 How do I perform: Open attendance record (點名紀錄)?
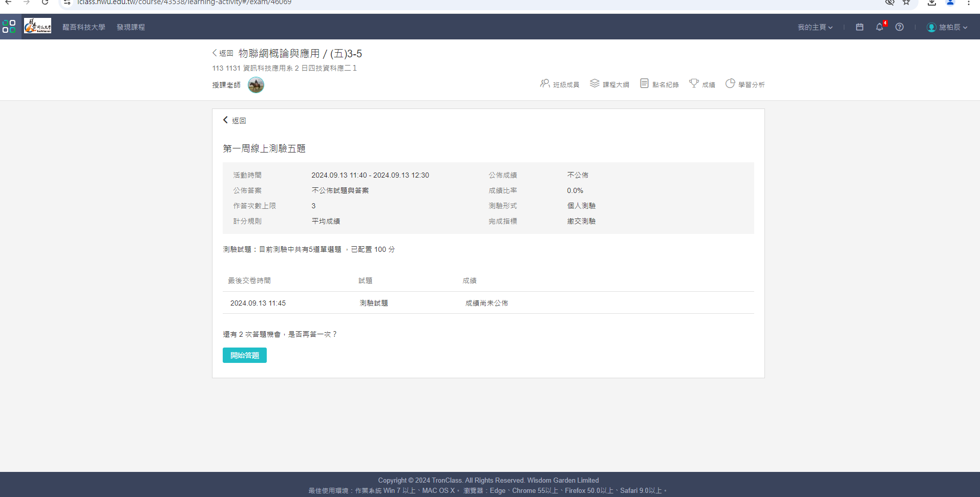pyautogui.click(x=659, y=84)
